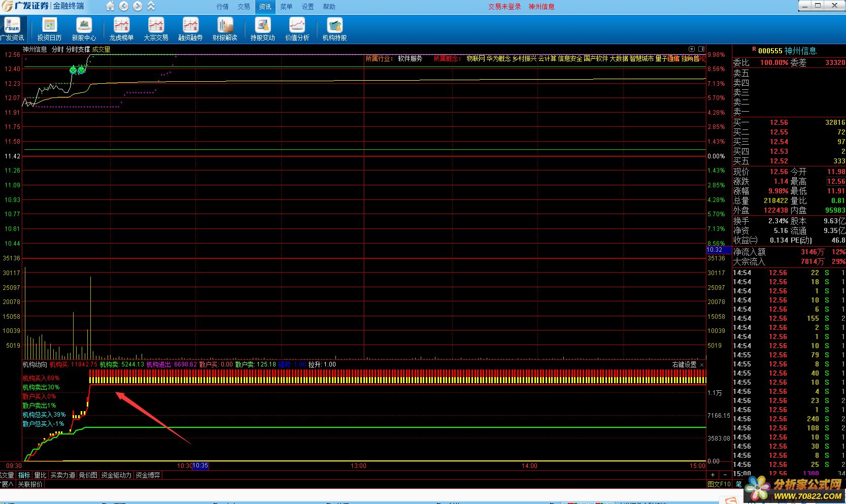Click 买一 price 12.56 row
This screenshot has height=504, width=846.
[789, 122]
